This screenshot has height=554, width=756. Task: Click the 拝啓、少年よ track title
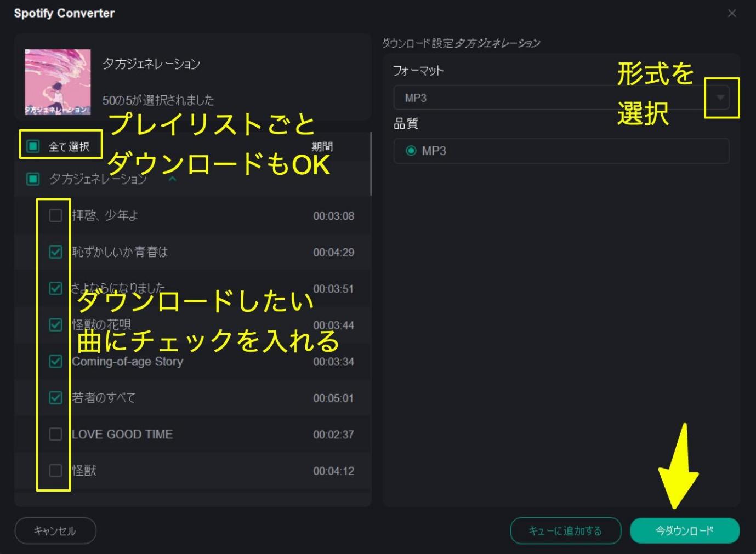(x=105, y=215)
